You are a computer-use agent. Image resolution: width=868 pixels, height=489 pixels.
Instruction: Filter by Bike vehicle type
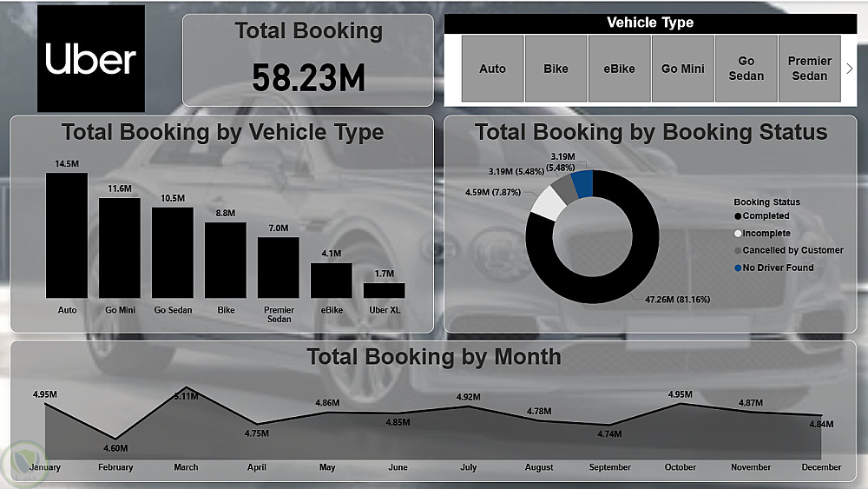[556, 69]
